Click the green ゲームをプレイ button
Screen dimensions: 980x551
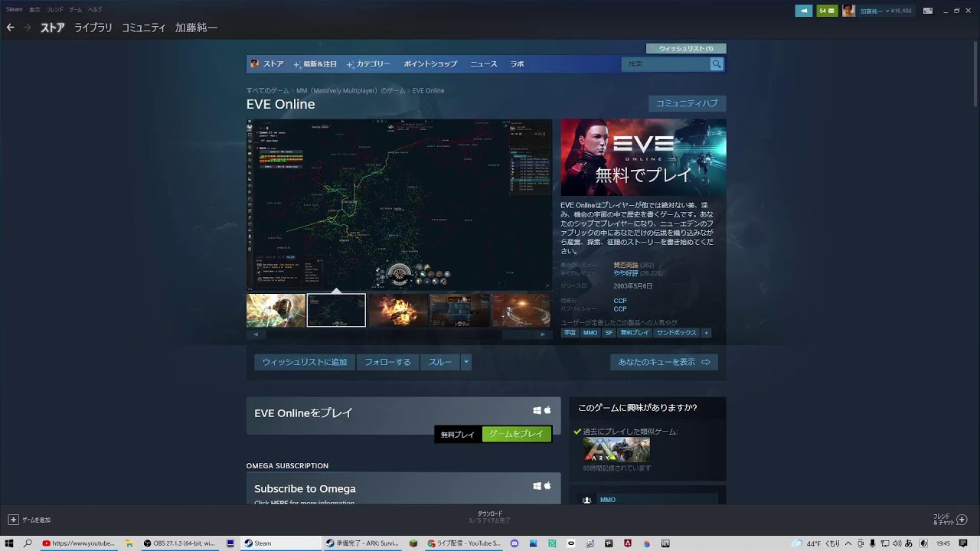[x=517, y=434]
